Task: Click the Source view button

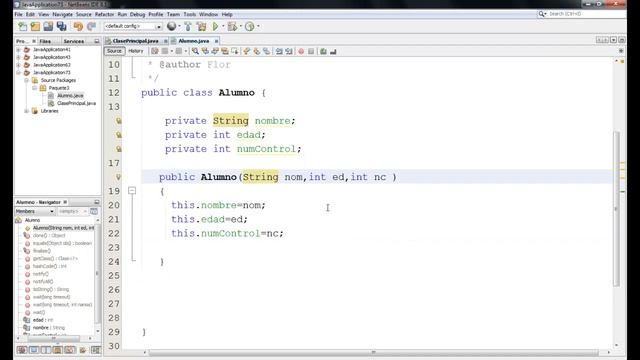Action: click(114, 51)
